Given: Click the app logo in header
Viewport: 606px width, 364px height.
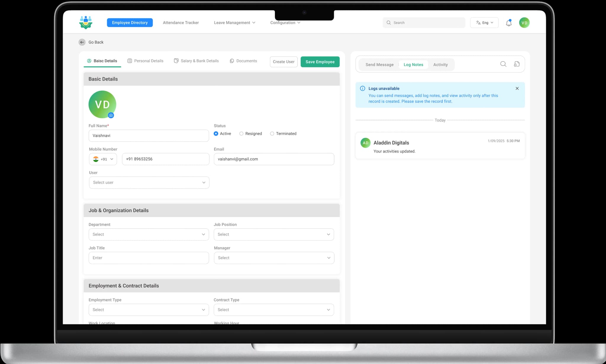Looking at the screenshot, I should [x=86, y=22].
